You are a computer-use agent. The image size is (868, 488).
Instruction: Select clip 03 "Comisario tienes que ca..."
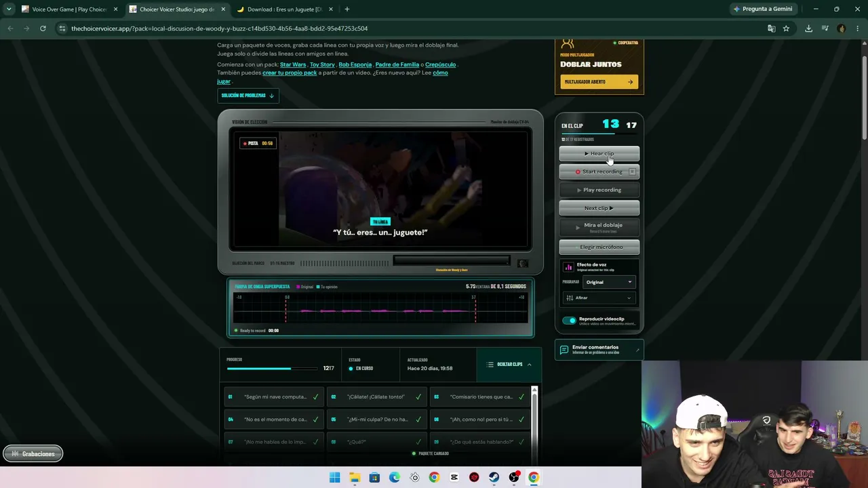(x=479, y=397)
